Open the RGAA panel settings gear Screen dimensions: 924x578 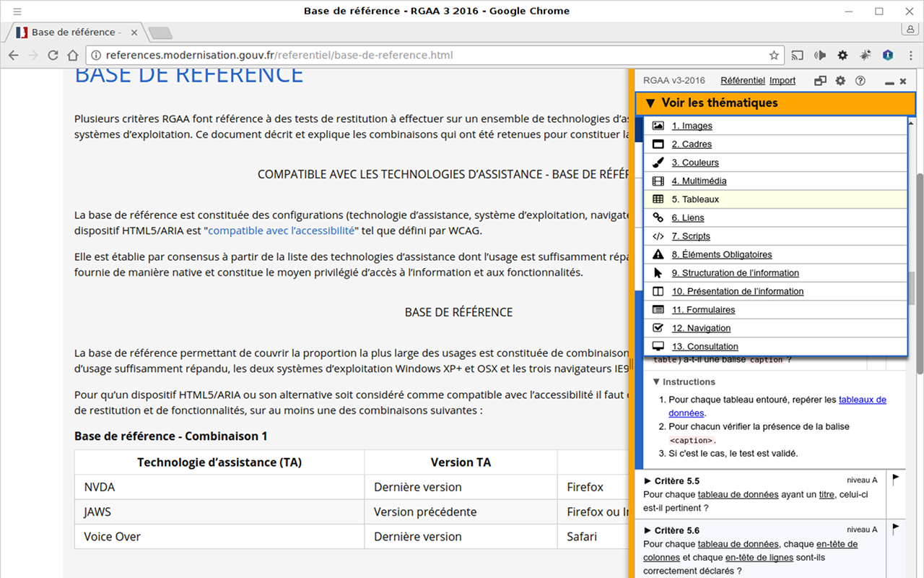pos(840,81)
